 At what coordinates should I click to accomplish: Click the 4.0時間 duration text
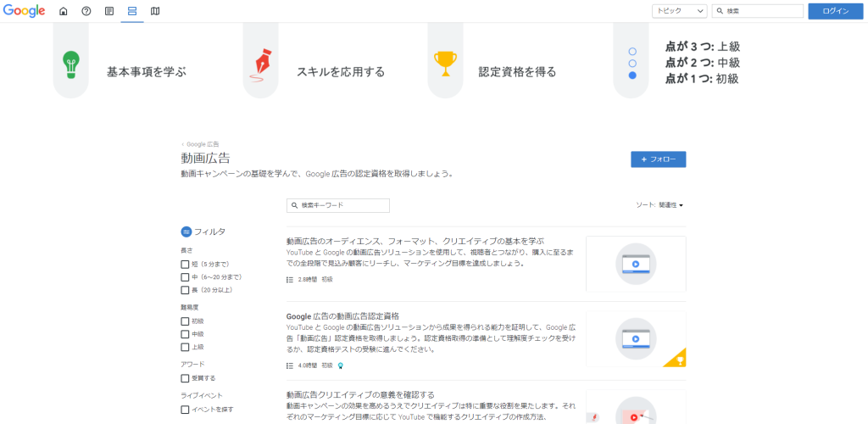(308, 365)
